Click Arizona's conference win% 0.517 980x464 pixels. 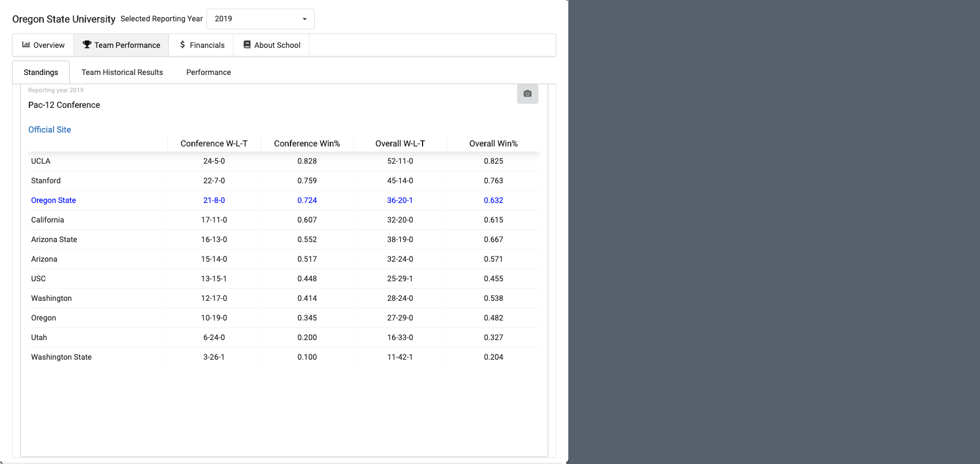pyautogui.click(x=307, y=259)
